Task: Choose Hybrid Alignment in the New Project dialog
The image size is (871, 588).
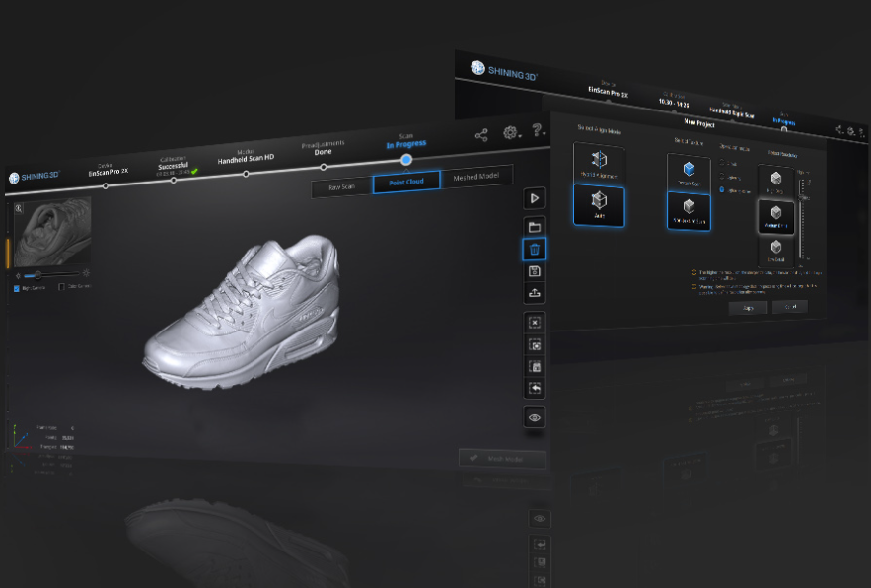Action: pos(599,164)
